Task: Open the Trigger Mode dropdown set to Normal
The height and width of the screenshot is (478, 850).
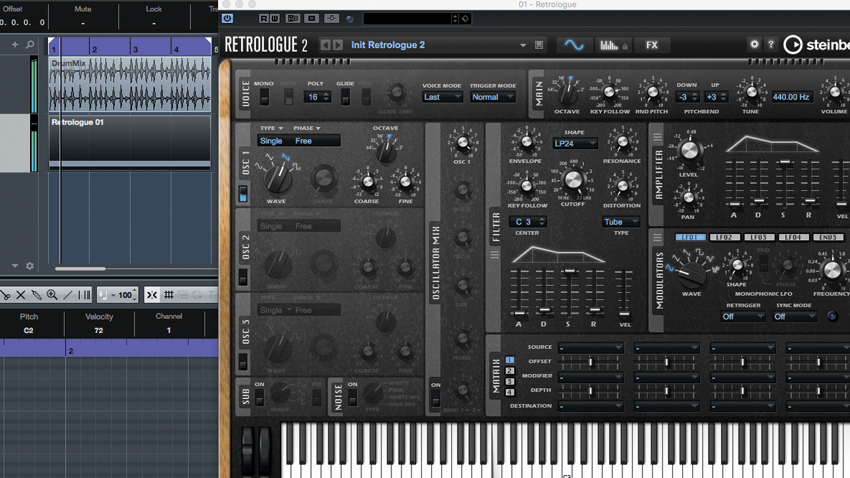Action: pyautogui.click(x=492, y=97)
